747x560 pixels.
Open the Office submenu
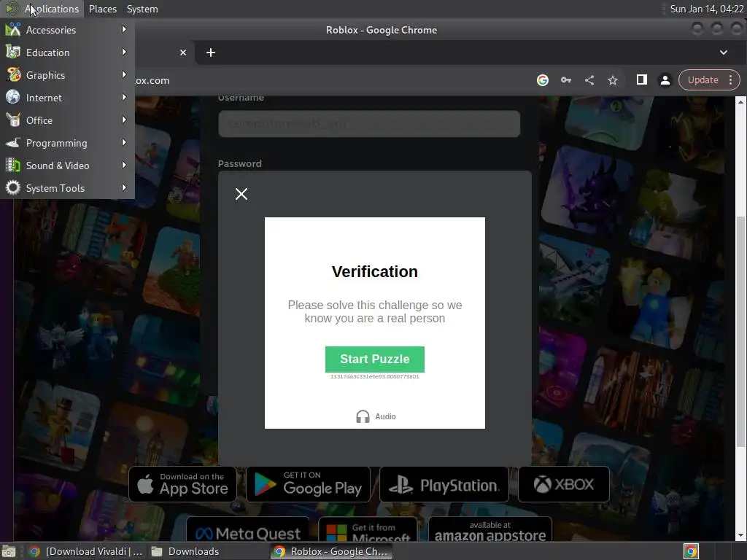67,120
